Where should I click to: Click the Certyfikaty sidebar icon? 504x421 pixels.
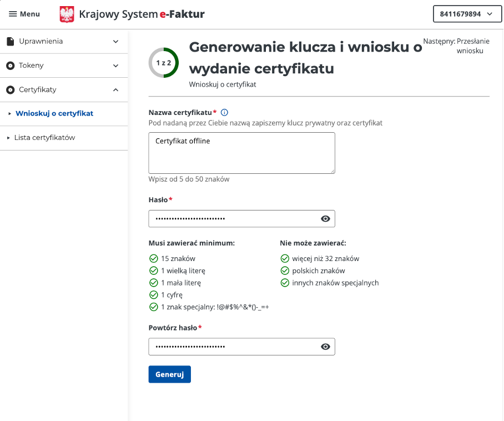pos(10,89)
